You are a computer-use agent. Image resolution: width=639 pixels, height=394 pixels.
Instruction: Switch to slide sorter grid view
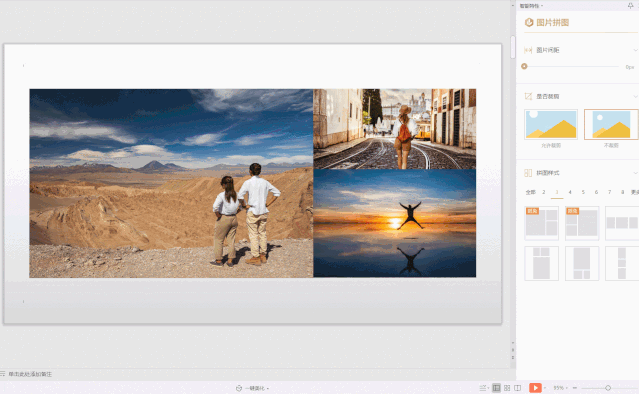tap(507, 388)
